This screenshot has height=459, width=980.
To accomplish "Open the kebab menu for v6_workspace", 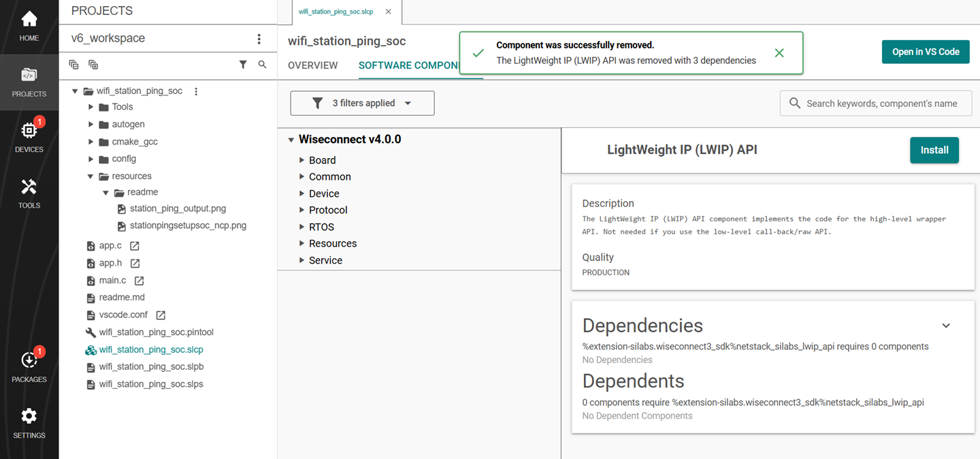I will click(259, 39).
